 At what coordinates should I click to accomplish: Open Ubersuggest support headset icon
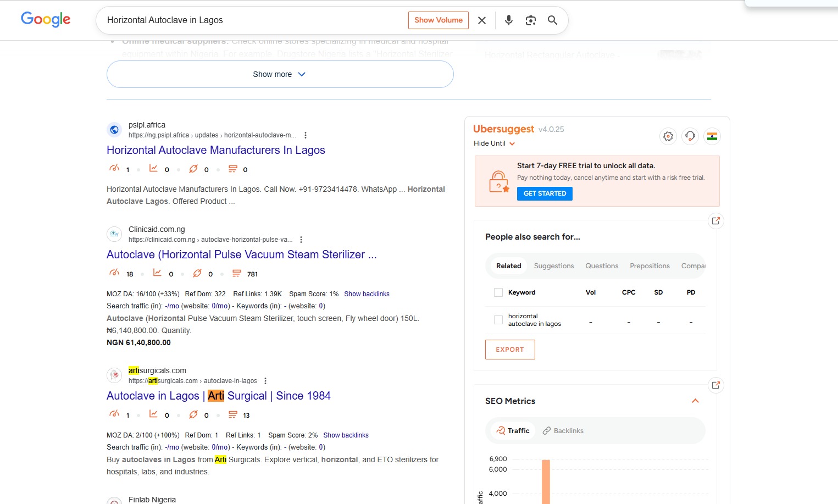tap(690, 136)
